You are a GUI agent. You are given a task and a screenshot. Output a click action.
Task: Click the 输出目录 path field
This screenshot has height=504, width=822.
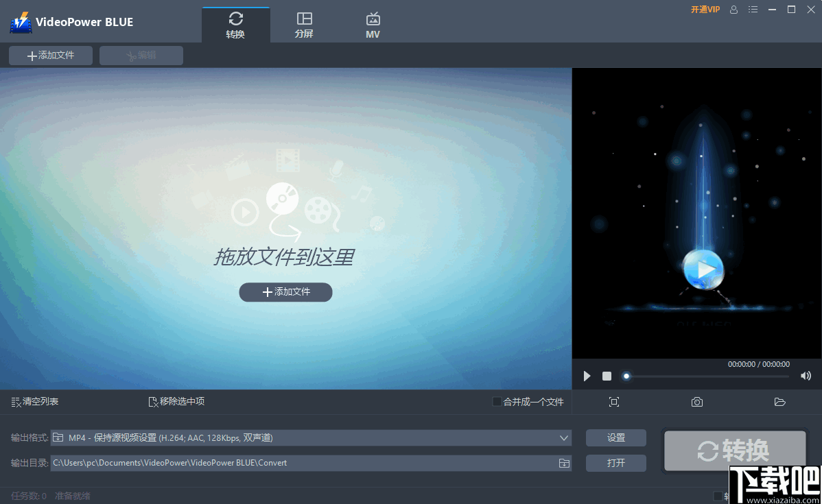(x=274, y=463)
